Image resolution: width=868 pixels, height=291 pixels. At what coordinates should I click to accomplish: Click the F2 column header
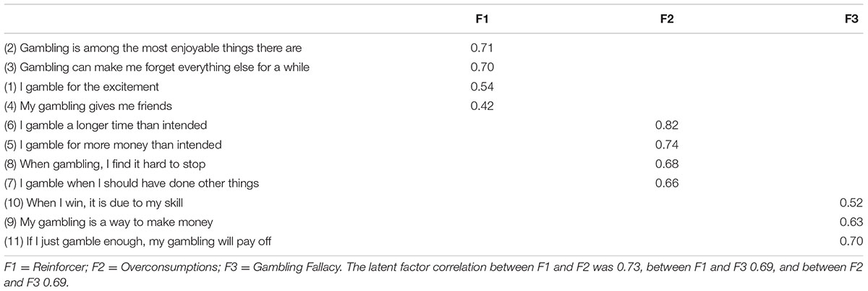coord(668,18)
